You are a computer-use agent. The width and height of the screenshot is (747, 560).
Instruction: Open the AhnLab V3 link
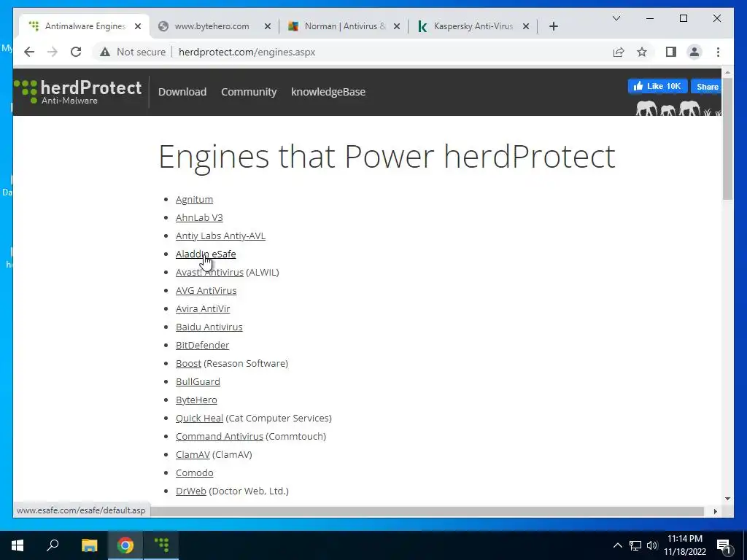[199, 217]
